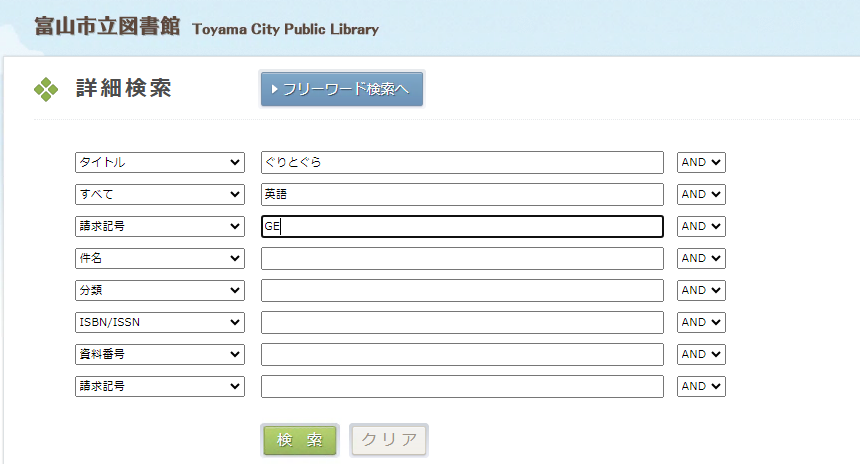The width and height of the screenshot is (860, 464).
Task: Click the text field containing ぐりとぐら
Action: pos(462,162)
